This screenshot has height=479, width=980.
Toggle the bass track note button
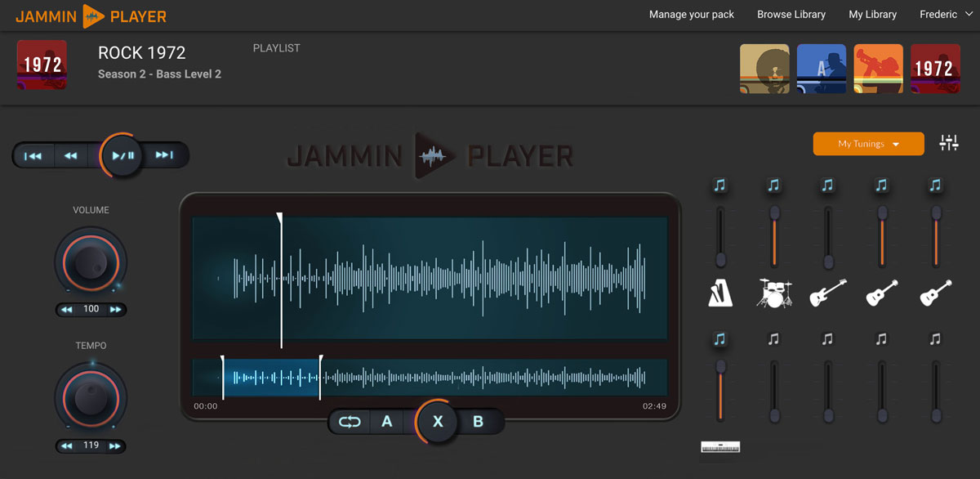coord(828,186)
